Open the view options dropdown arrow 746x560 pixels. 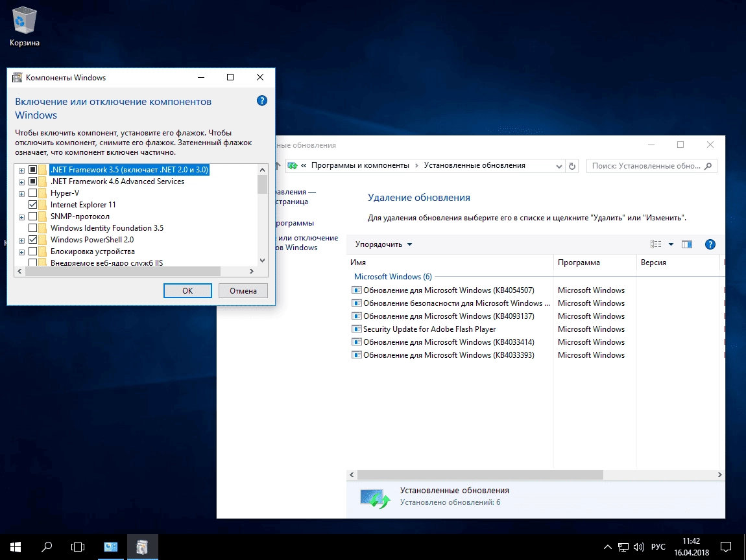(x=671, y=244)
